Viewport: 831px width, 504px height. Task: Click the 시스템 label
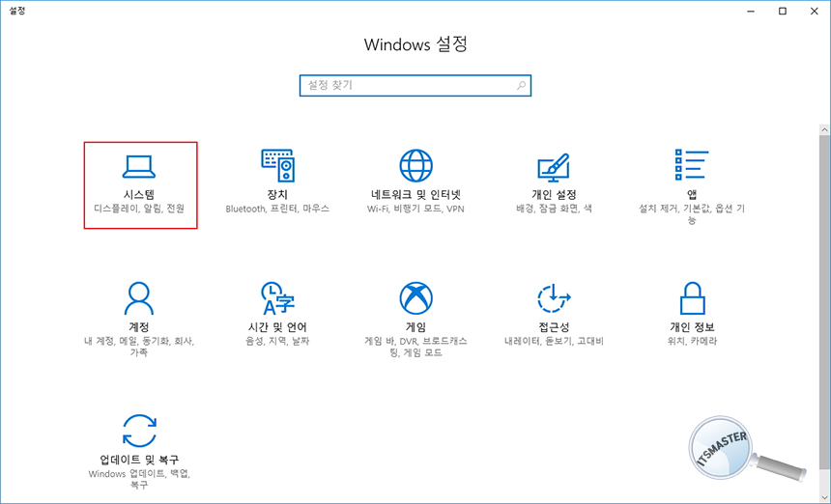[139, 195]
